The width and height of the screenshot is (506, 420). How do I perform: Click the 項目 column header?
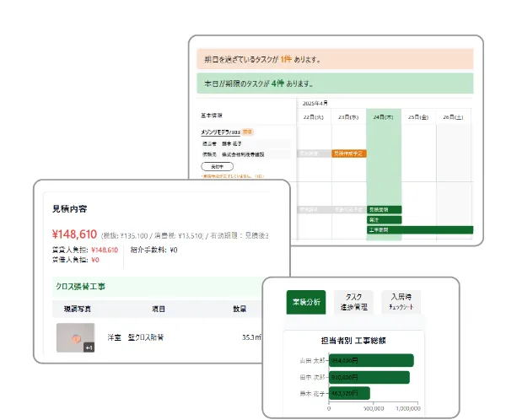tap(159, 309)
